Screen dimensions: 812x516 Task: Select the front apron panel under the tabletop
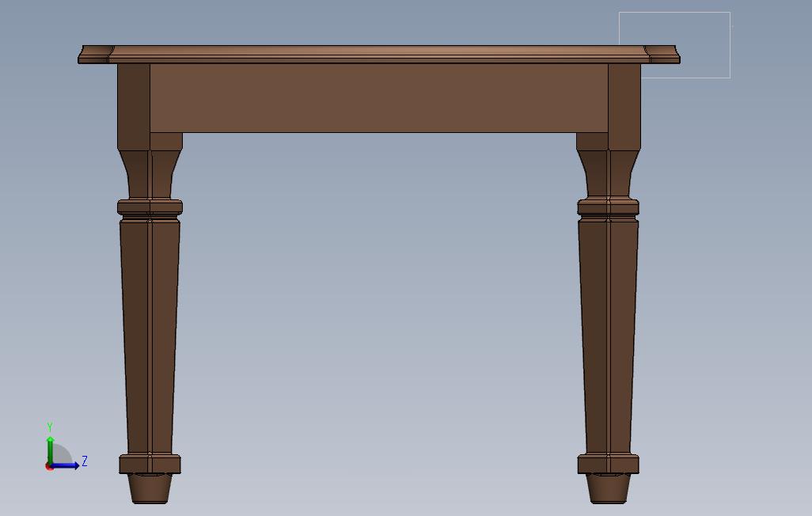click(x=378, y=98)
